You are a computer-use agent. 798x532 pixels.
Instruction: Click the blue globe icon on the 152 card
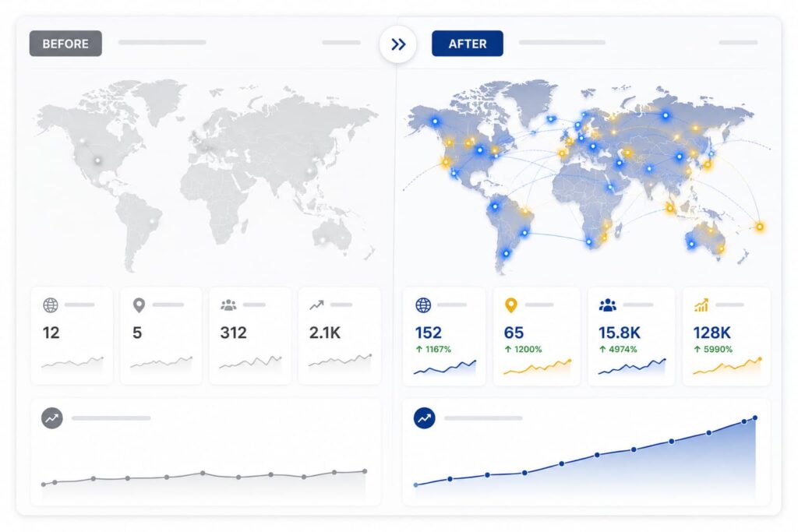[x=423, y=305]
